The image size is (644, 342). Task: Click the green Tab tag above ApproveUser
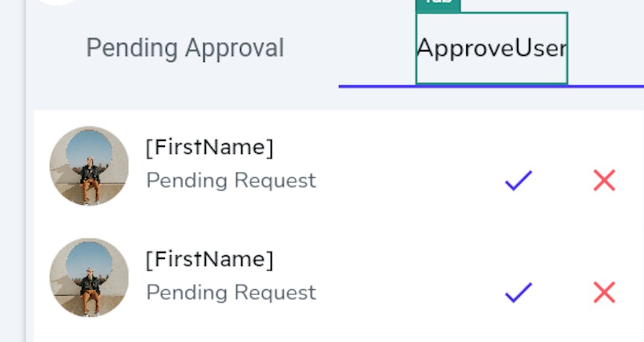tap(439, 4)
